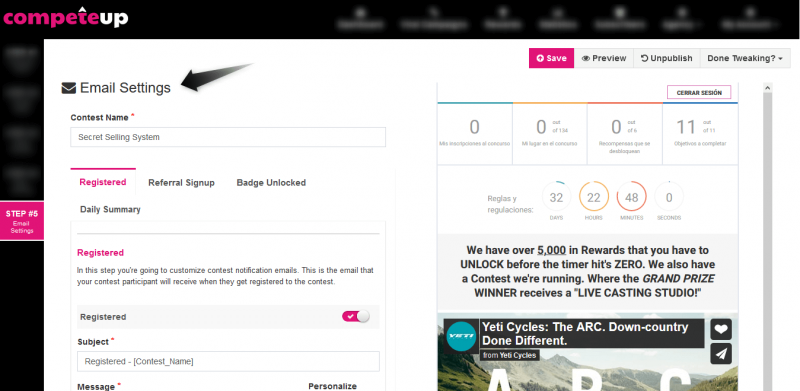Click the Yeti Cycles logo avatar
800x391 pixels.
point(461,336)
